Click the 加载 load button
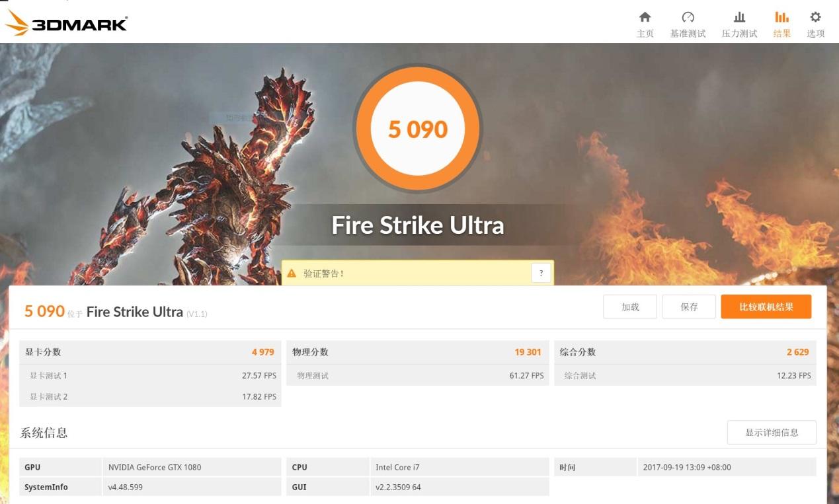The height and width of the screenshot is (504, 839). coord(630,306)
